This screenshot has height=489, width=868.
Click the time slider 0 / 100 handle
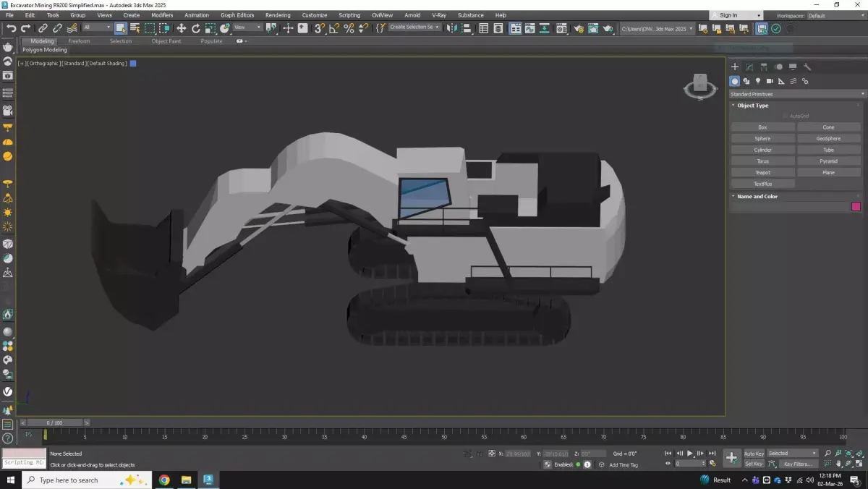54,422
